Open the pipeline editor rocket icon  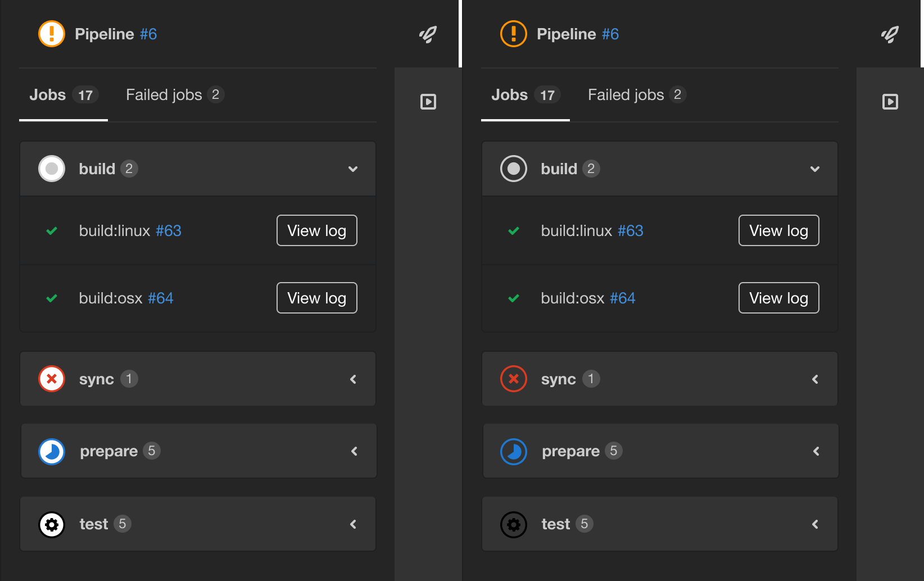tap(427, 34)
